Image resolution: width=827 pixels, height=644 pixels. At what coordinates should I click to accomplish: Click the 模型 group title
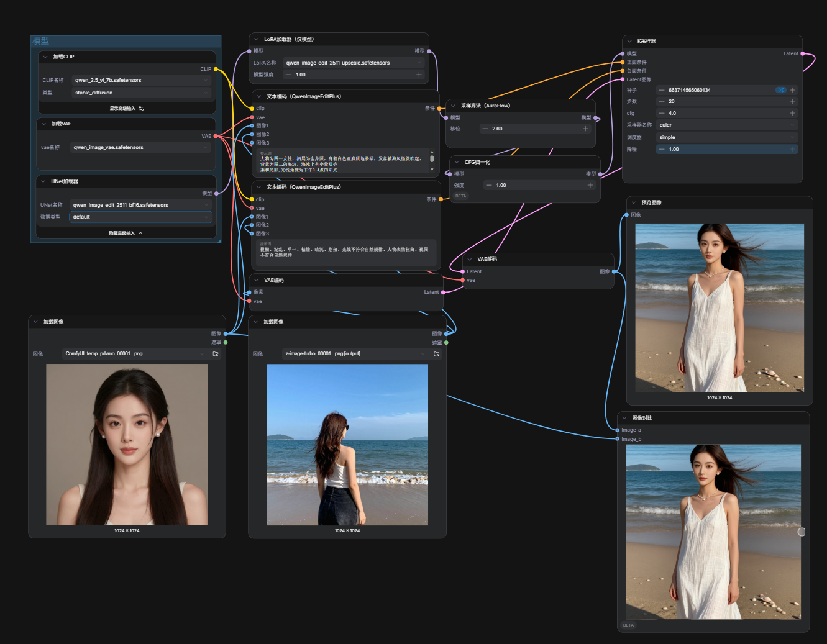41,41
